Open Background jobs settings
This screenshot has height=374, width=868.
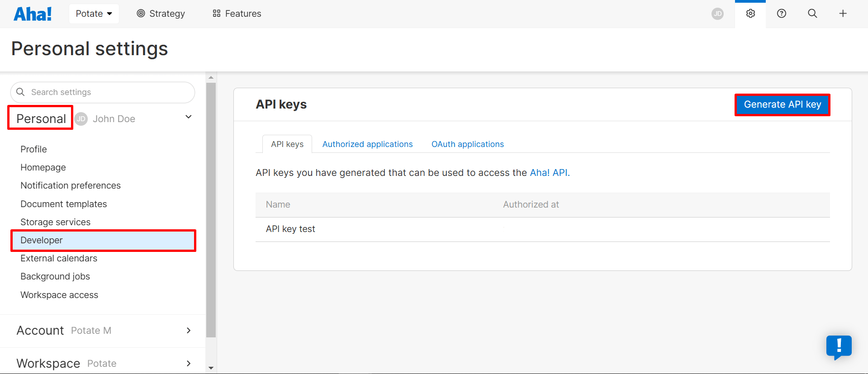point(55,276)
